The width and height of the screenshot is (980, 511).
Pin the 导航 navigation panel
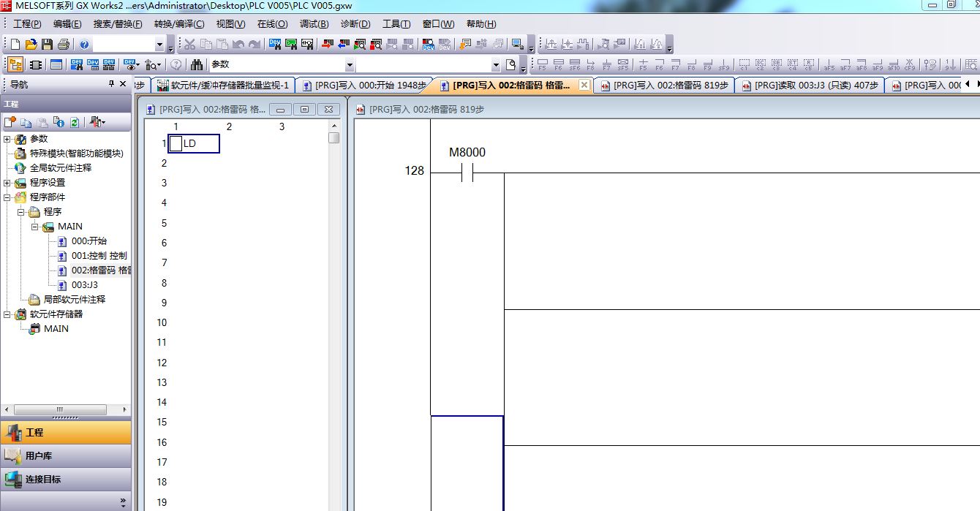111,84
